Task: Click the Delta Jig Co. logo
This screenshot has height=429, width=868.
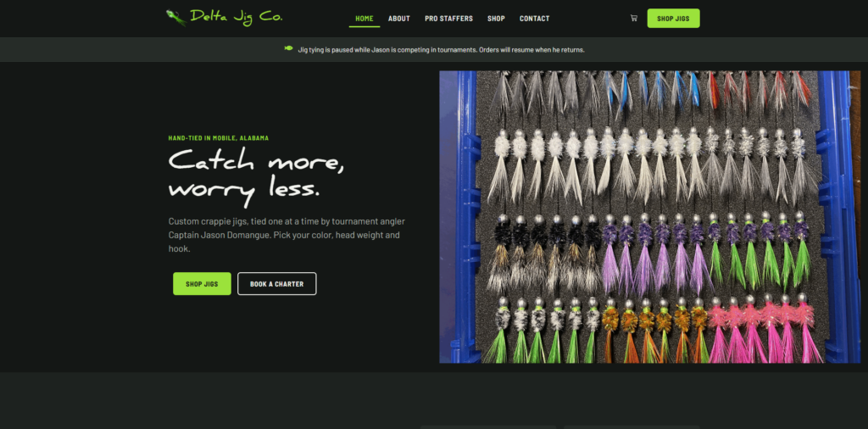Action: pos(224,17)
